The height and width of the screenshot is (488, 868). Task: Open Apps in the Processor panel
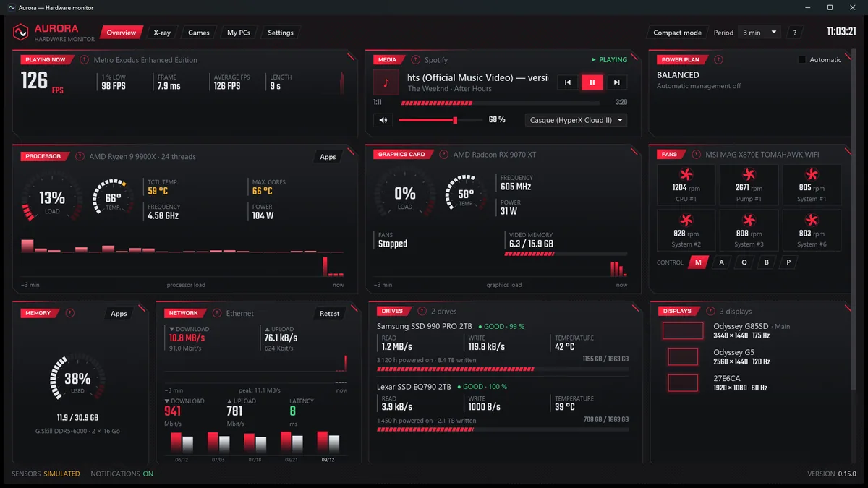pos(328,156)
